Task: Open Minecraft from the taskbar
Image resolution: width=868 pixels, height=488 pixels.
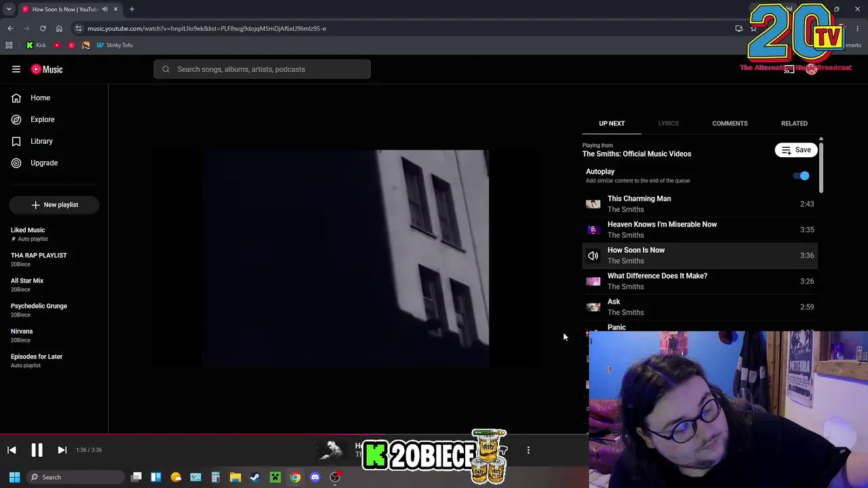Action: pyautogui.click(x=275, y=477)
